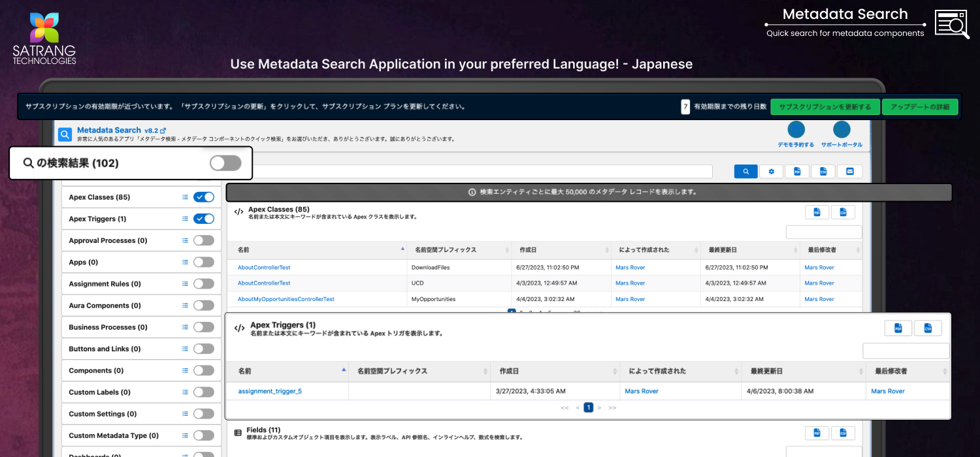Click list icon beside Assignment Rules (0)

(186, 284)
